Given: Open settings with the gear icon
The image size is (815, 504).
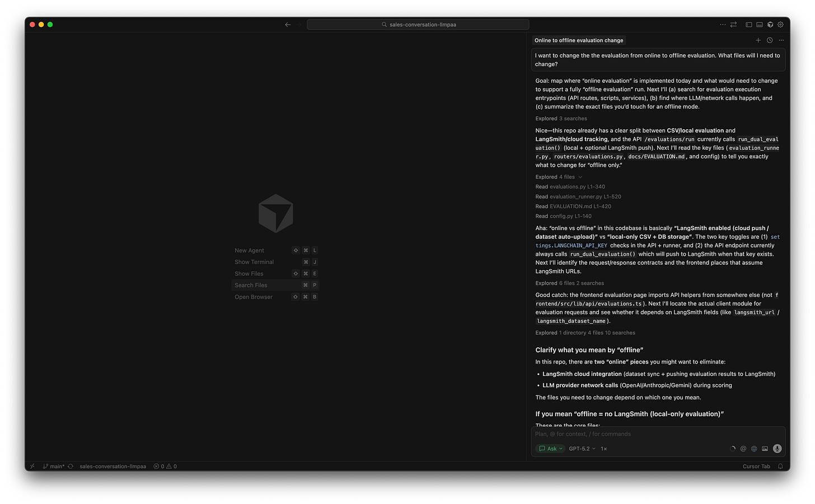Looking at the screenshot, I should click(x=780, y=25).
